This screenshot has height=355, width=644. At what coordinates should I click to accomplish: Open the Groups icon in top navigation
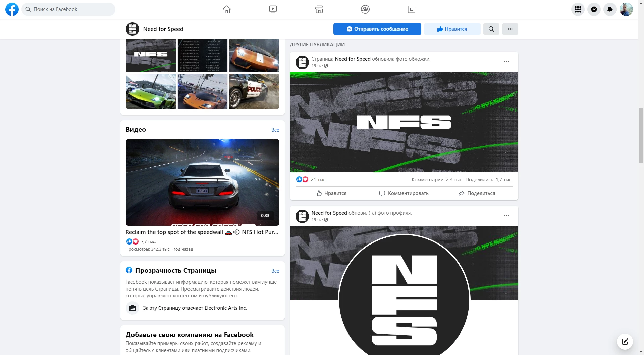(x=365, y=9)
